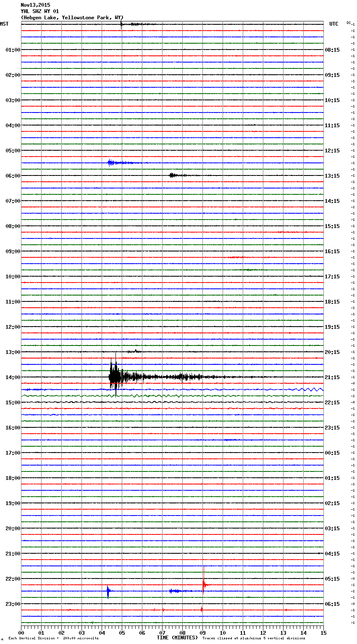The width and height of the screenshot is (357, 644).
Task: Click the bottom axis minute label 05
Action: pos(122,633)
